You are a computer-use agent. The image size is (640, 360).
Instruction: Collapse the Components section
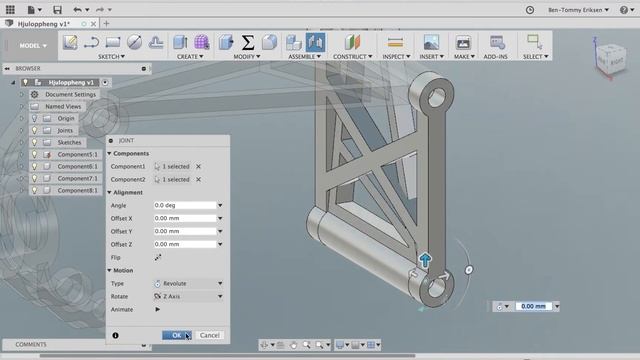click(x=109, y=153)
